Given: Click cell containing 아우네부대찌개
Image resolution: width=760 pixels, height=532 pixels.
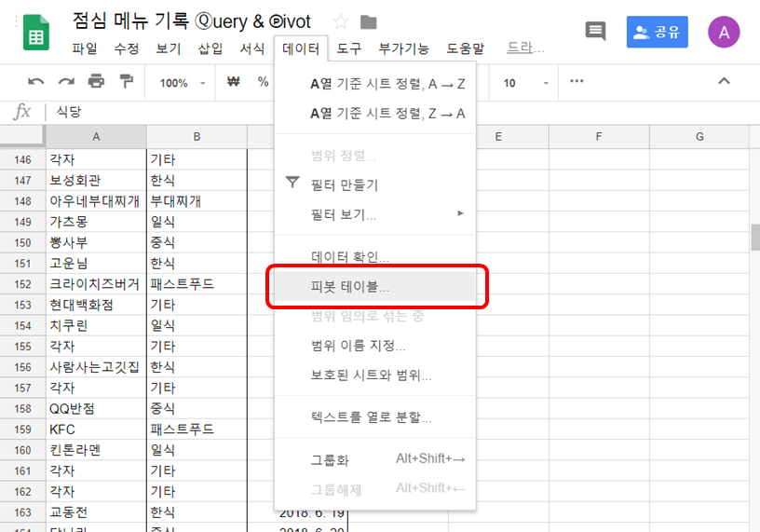Looking at the screenshot, I should coord(96,201).
